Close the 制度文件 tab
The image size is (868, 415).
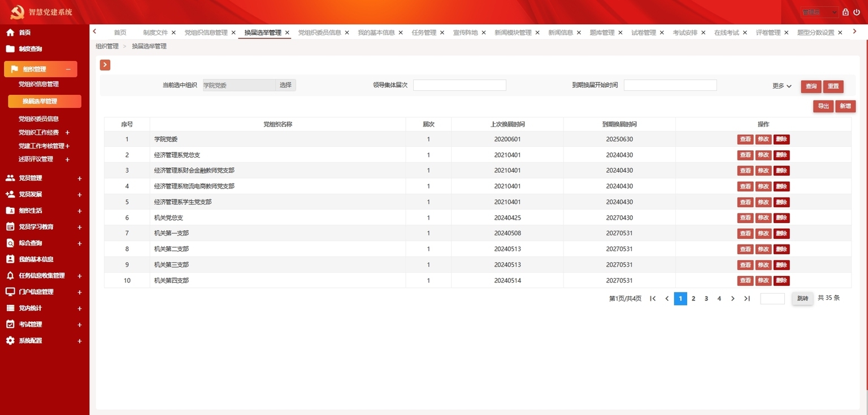(173, 33)
